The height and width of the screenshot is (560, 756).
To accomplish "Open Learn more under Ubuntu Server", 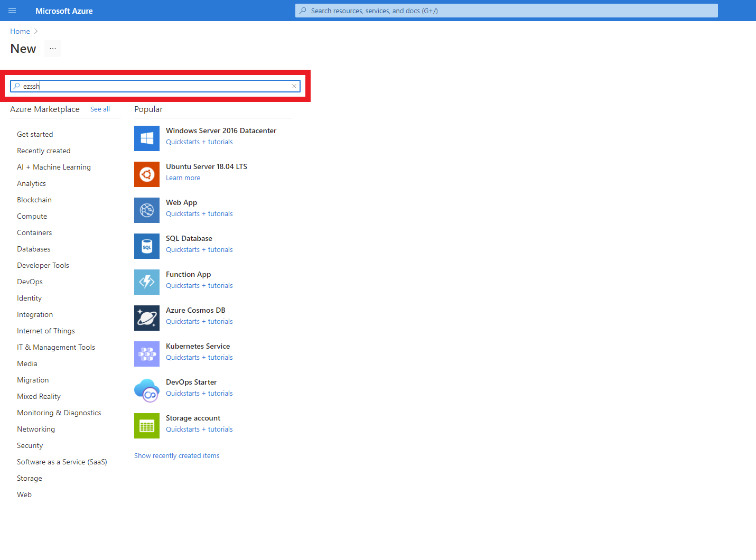I will click(183, 178).
